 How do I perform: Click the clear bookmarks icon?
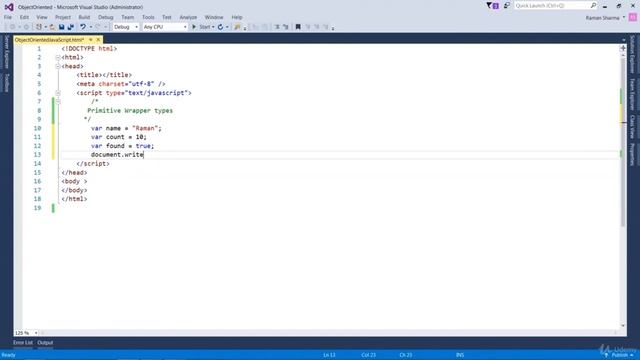[326, 27]
